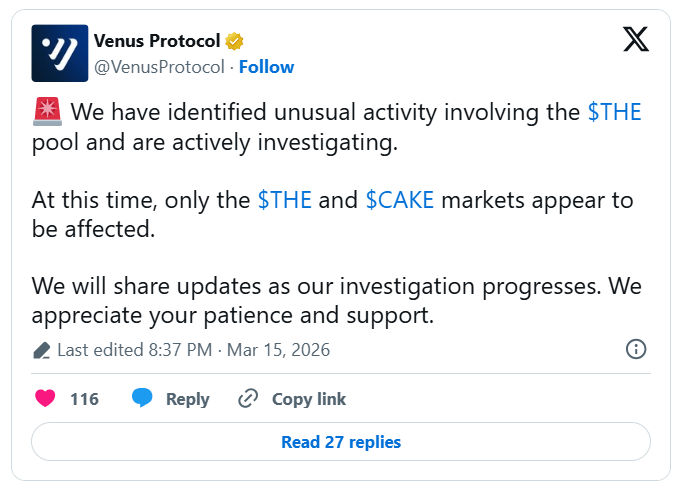
Task: Click the Reply text label
Action: click(187, 399)
